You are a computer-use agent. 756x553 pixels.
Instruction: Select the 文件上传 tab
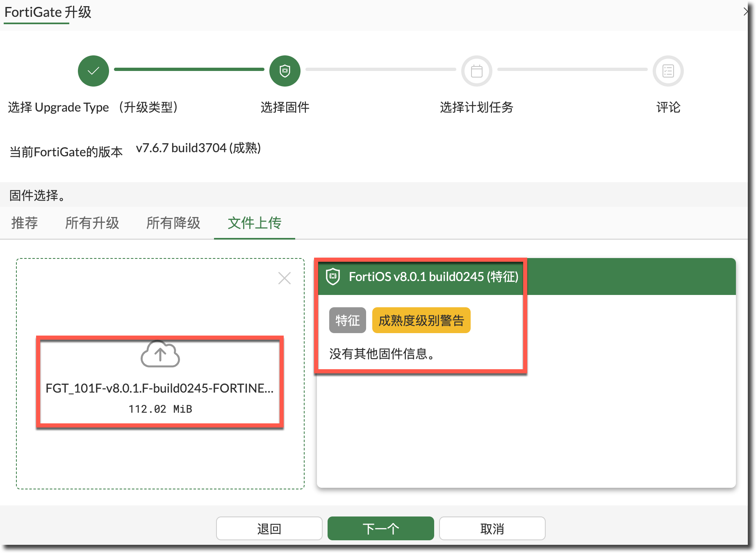click(255, 223)
